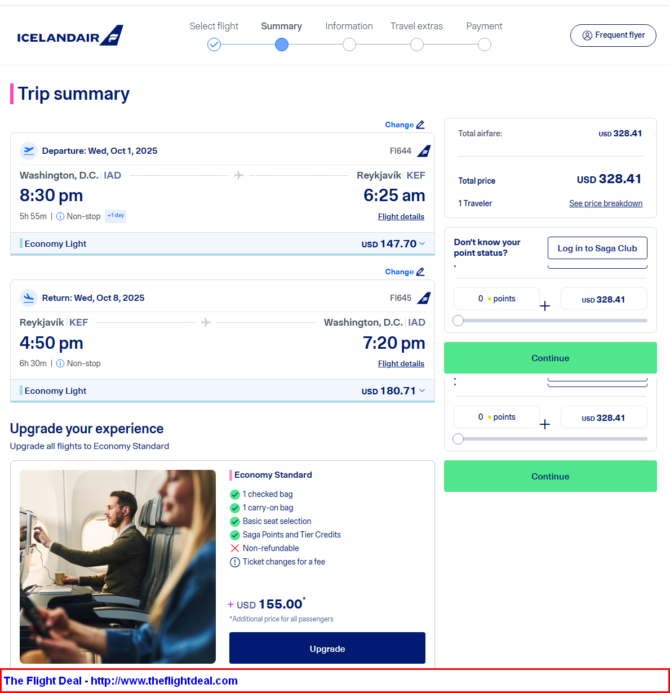This screenshot has width=670, height=693.
Task: Select the Payment step circle
Action: click(484, 45)
